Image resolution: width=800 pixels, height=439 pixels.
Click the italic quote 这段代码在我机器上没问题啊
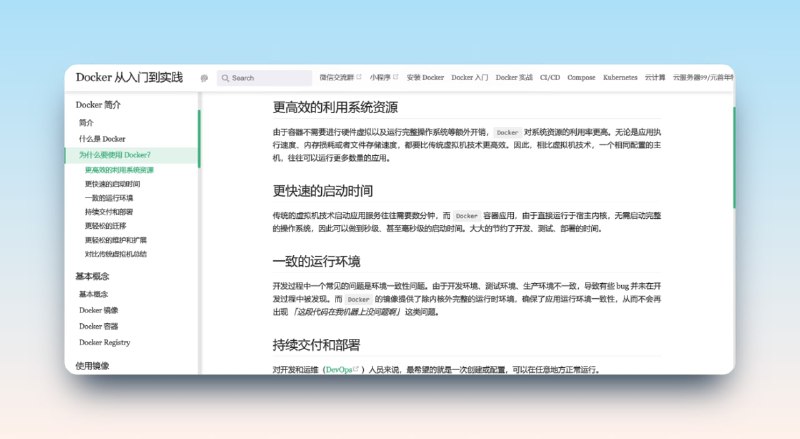pos(346,312)
